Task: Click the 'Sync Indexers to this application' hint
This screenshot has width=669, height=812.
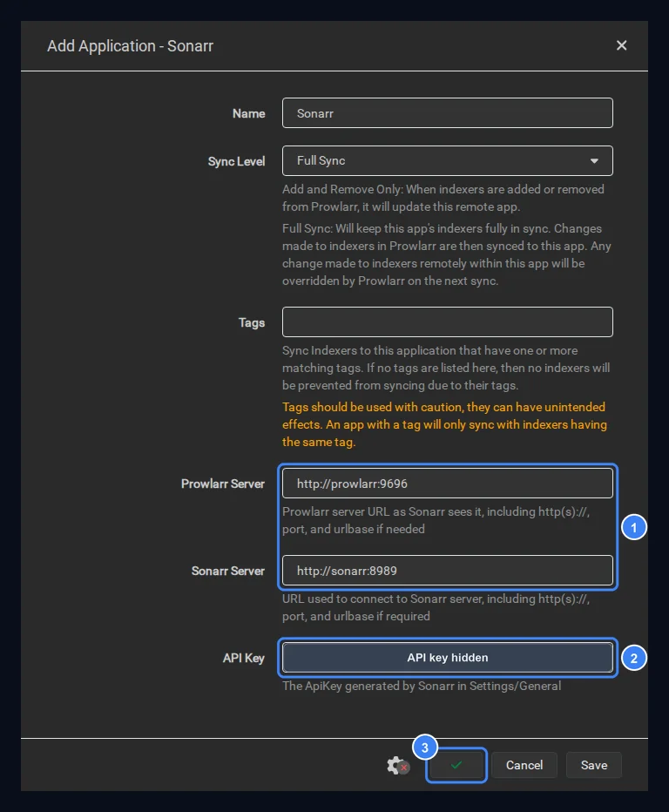Action: 446,368
